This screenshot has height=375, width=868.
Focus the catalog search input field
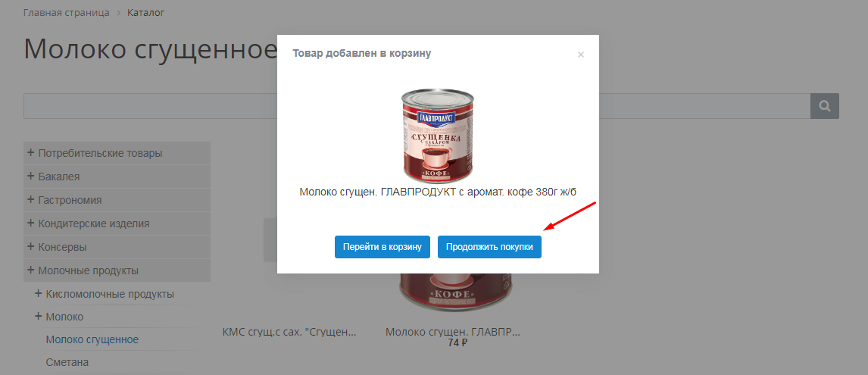click(417, 106)
